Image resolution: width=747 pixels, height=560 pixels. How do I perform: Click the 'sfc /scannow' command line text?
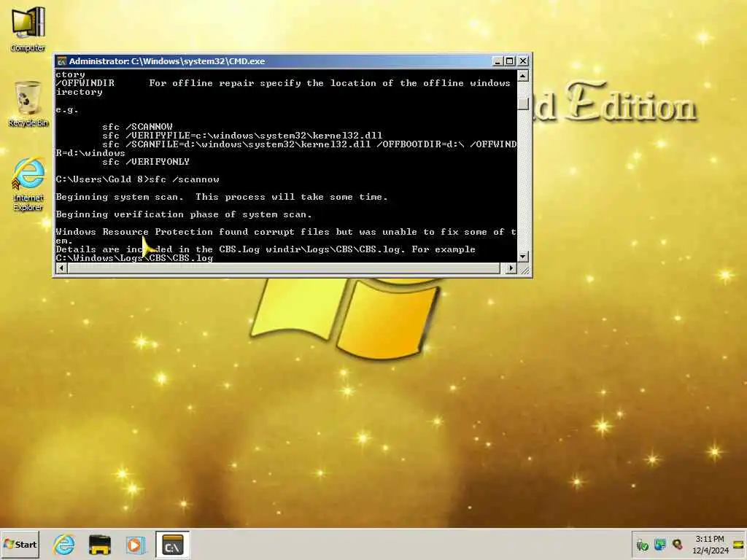pyautogui.click(x=184, y=179)
